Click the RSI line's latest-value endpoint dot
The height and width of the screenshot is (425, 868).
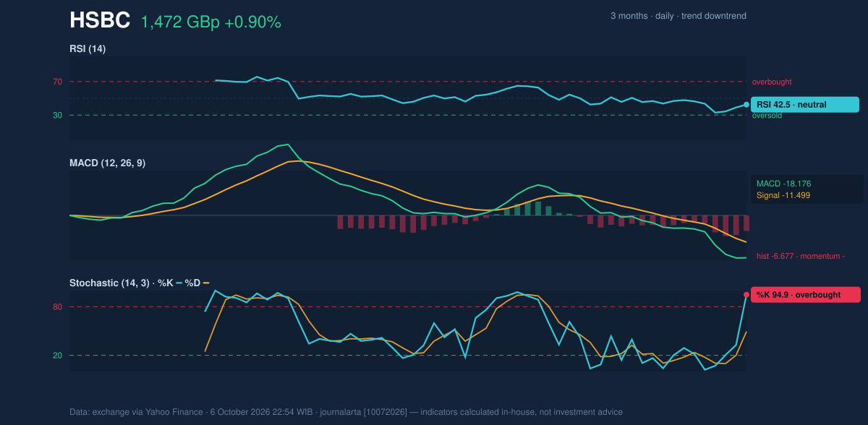[746, 105]
